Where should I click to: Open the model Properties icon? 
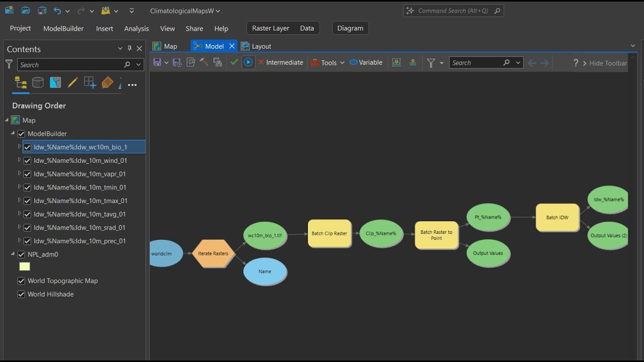tap(191, 62)
